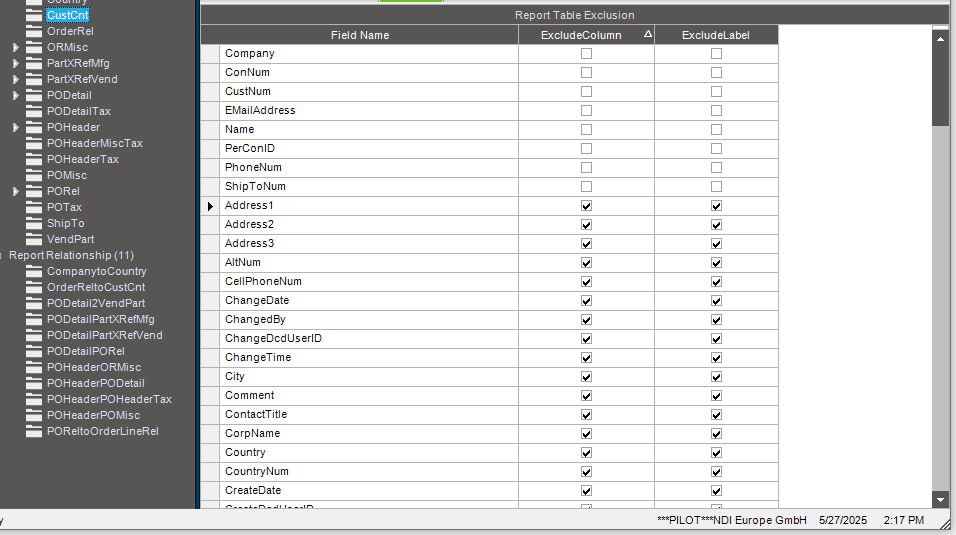Click the folder icon beside OrderReltoCustCnt
956x535 pixels.
[x=34, y=287]
